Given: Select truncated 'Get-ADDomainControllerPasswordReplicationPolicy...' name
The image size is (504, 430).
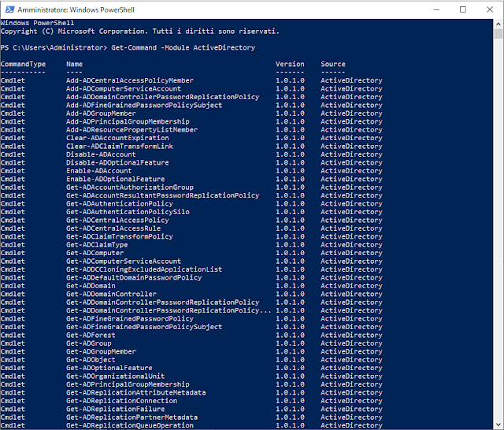Looking at the screenshot, I should tap(169, 311).
